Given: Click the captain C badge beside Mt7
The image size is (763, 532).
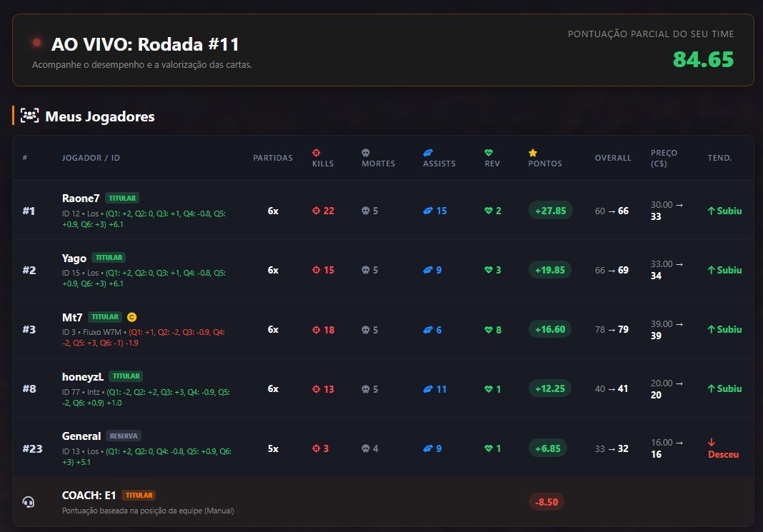Looking at the screenshot, I should pyautogui.click(x=131, y=317).
